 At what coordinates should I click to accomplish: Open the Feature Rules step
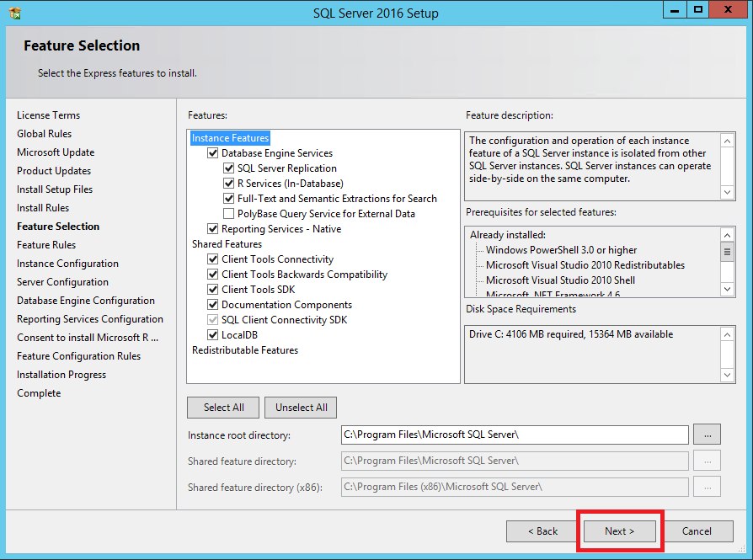pos(46,245)
